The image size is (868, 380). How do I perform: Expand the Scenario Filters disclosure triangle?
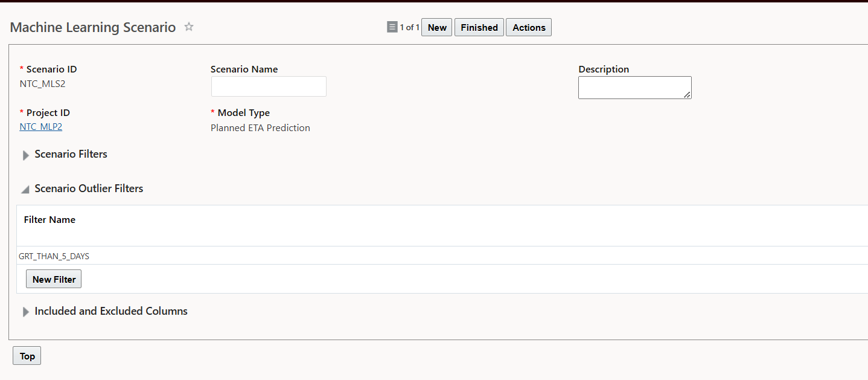[x=26, y=155]
